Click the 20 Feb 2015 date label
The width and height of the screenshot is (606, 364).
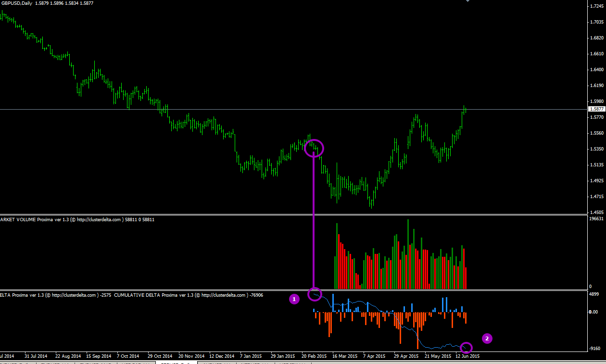[315, 356]
